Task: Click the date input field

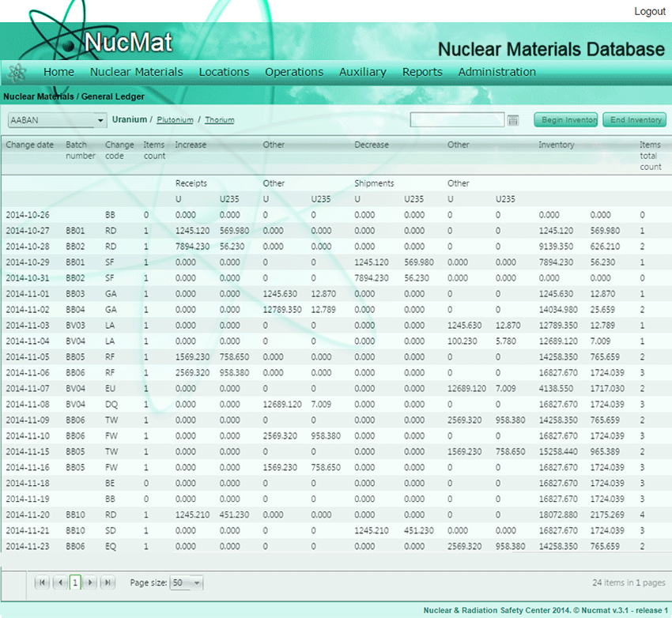Action: [456, 120]
